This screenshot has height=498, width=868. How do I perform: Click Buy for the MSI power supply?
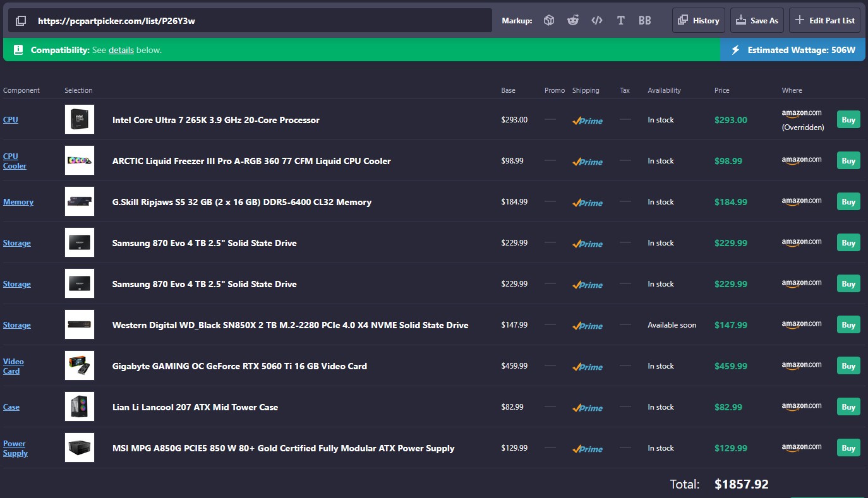(x=848, y=448)
